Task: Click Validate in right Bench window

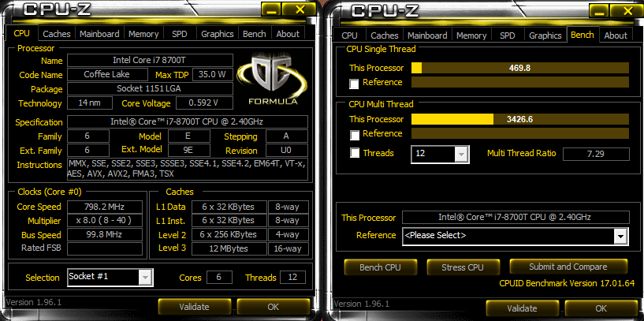Action: point(522,308)
